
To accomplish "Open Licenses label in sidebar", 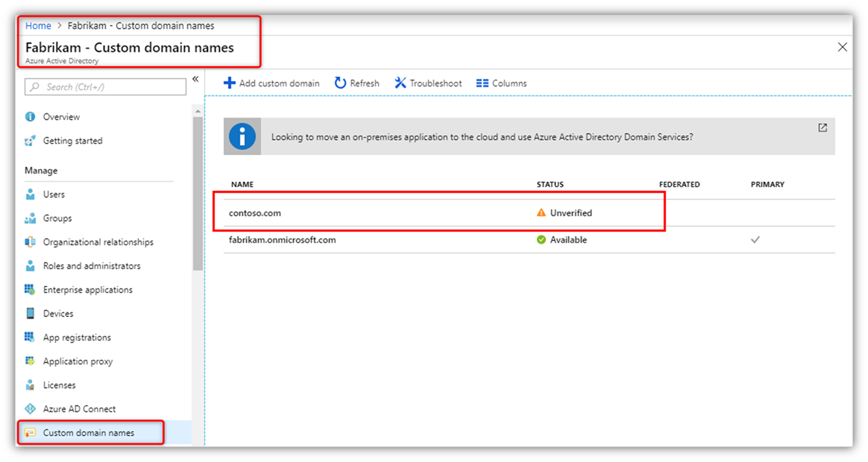I will click(x=59, y=385).
